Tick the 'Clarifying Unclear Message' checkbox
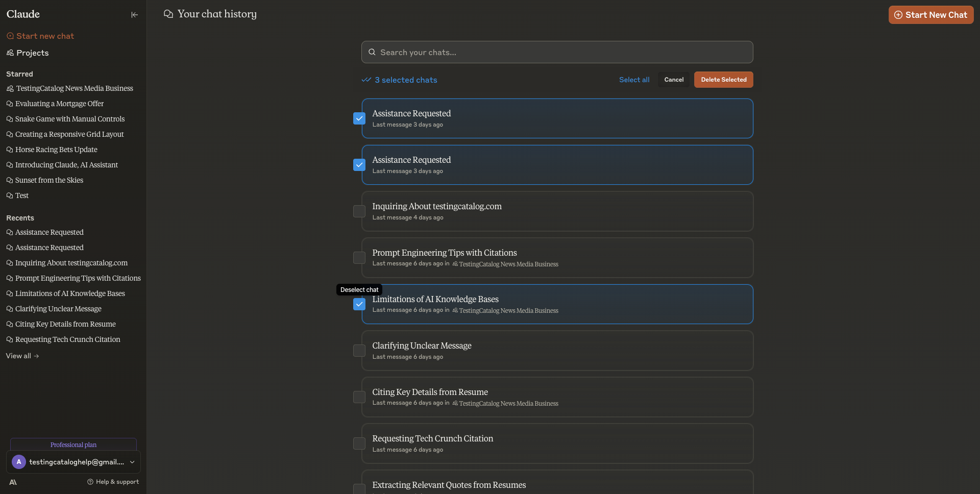The height and width of the screenshot is (494, 980). (x=359, y=351)
